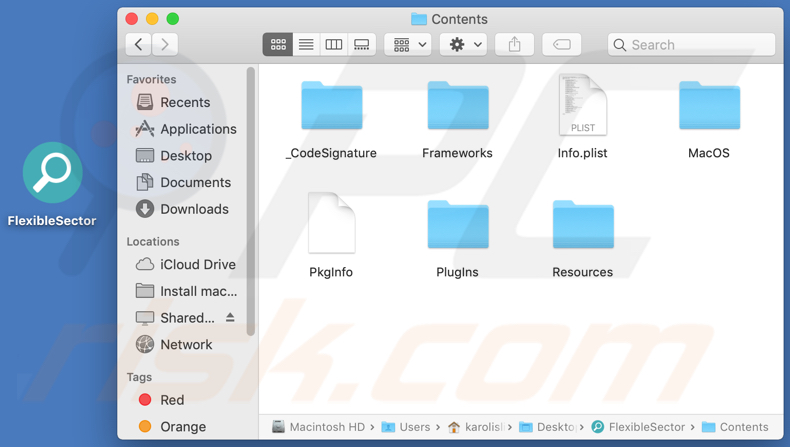The width and height of the screenshot is (790, 447).
Task: Open Downloads in the sidebar
Action: [182, 209]
